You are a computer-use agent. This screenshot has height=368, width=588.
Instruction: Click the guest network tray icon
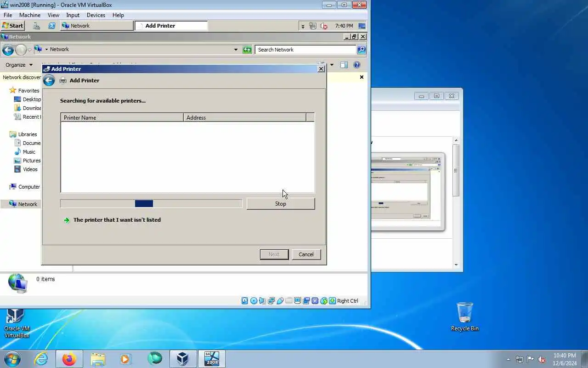coord(313,26)
